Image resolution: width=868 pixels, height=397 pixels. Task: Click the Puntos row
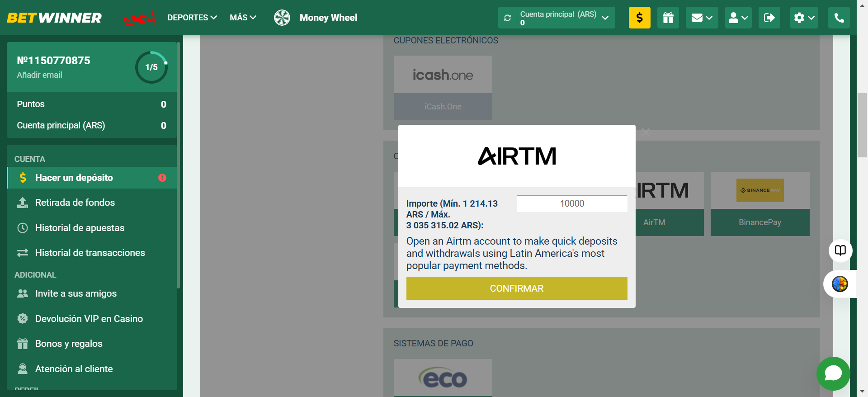[92, 104]
